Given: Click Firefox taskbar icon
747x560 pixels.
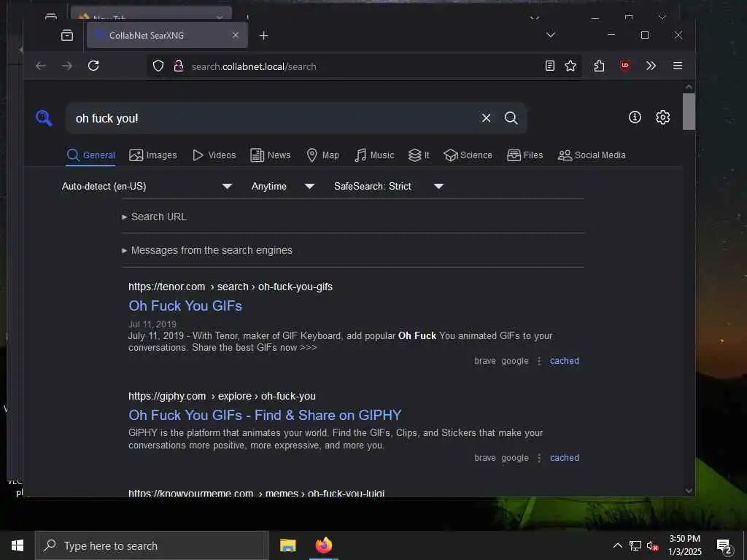Looking at the screenshot, I should (x=324, y=545).
